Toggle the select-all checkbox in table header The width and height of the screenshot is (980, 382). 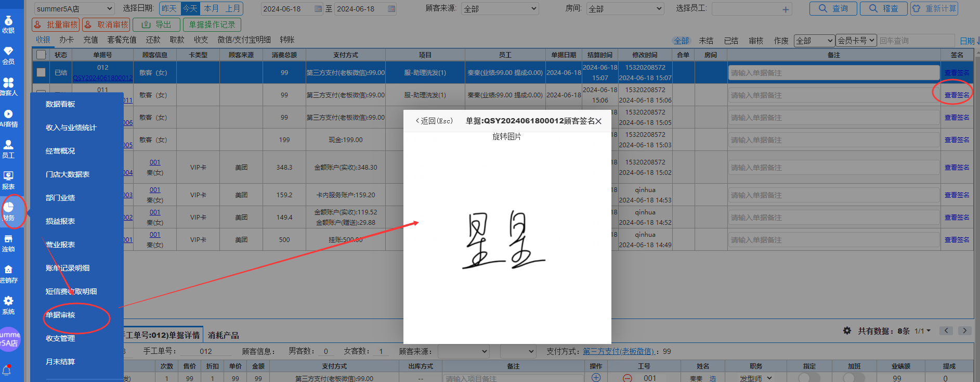pyautogui.click(x=41, y=55)
